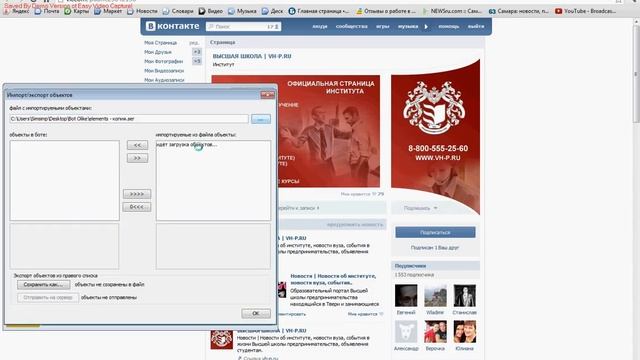The width and height of the screenshot is (640, 360).
Task: Open the Почта bookmark
Action: coord(47,11)
